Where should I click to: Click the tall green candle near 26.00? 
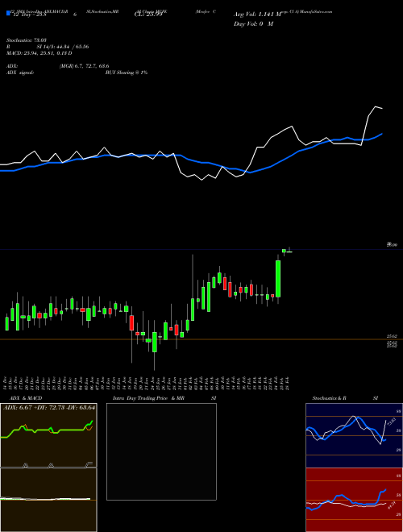[x=278, y=279]
